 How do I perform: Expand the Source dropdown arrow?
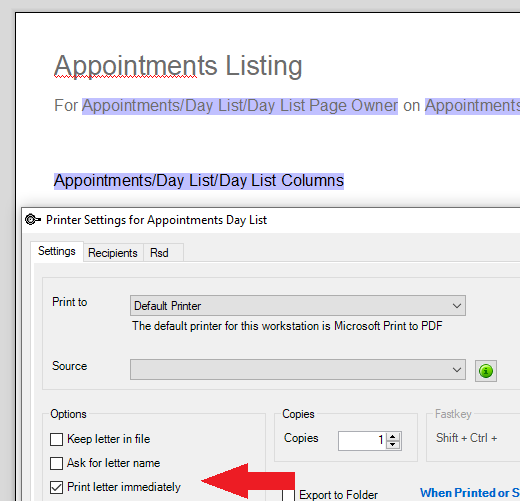coord(457,370)
